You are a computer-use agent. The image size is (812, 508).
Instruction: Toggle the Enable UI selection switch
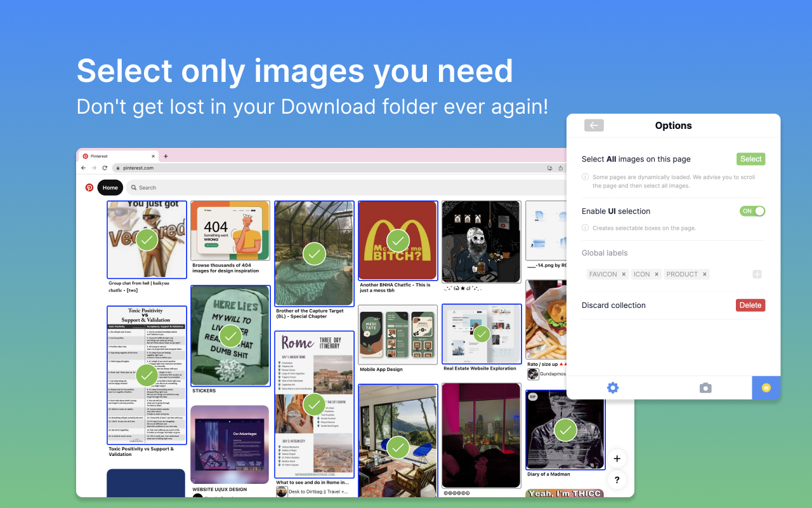click(752, 211)
